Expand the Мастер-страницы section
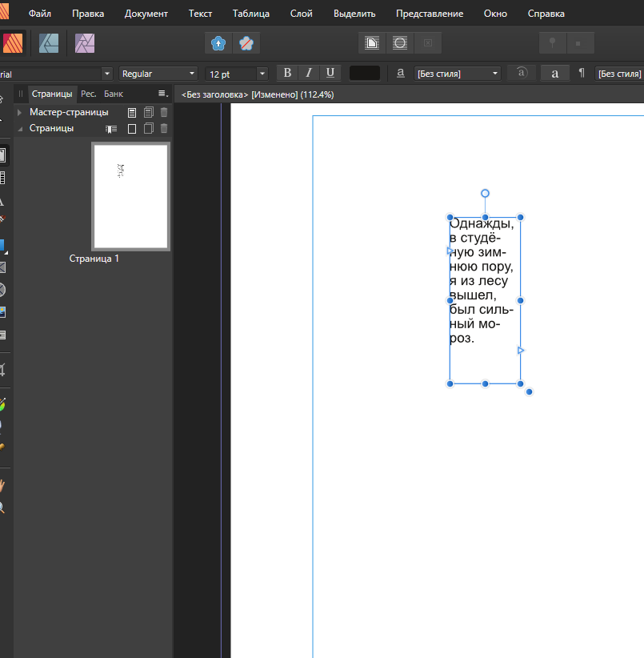Image resolution: width=644 pixels, height=658 pixels. pyautogui.click(x=20, y=113)
